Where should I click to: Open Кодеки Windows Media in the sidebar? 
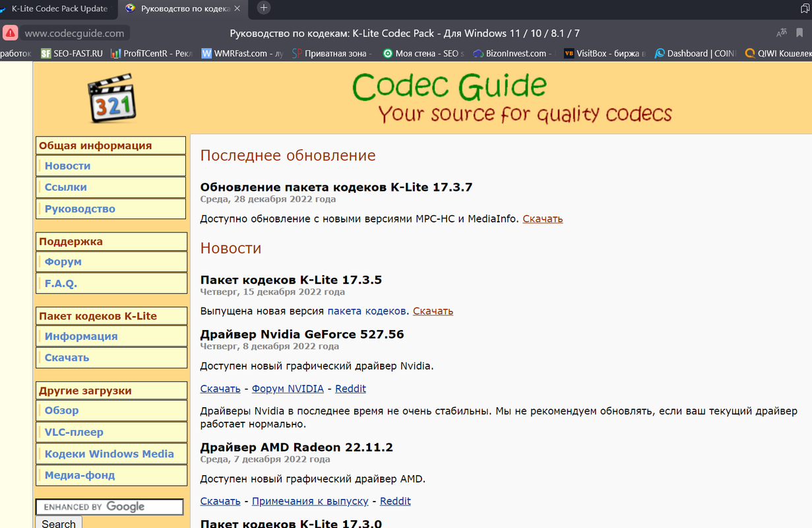click(110, 454)
